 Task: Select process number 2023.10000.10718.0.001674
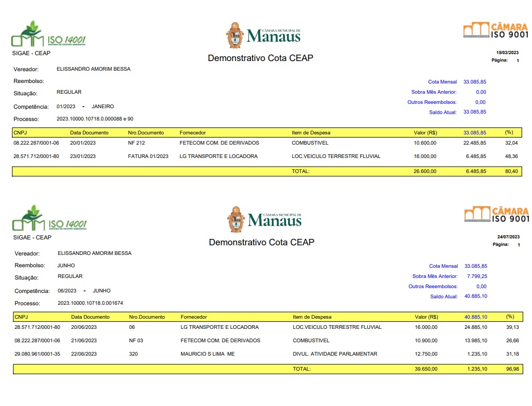coord(90,303)
